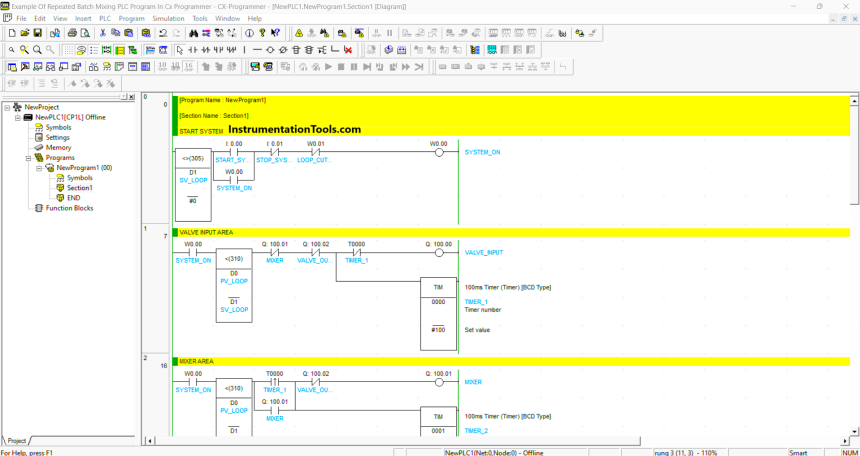860x456 pixels.
Task: Open the PLC menu
Action: click(x=105, y=18)
